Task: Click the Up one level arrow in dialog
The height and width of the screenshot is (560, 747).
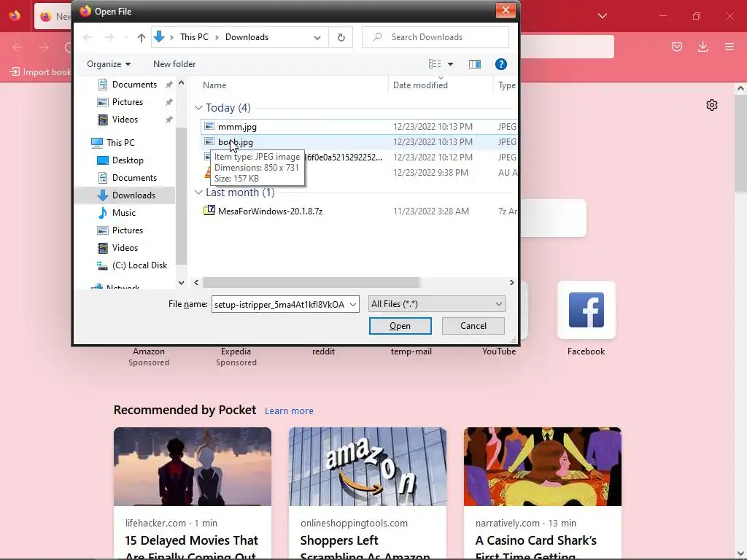Action: (x=141, y=38)
